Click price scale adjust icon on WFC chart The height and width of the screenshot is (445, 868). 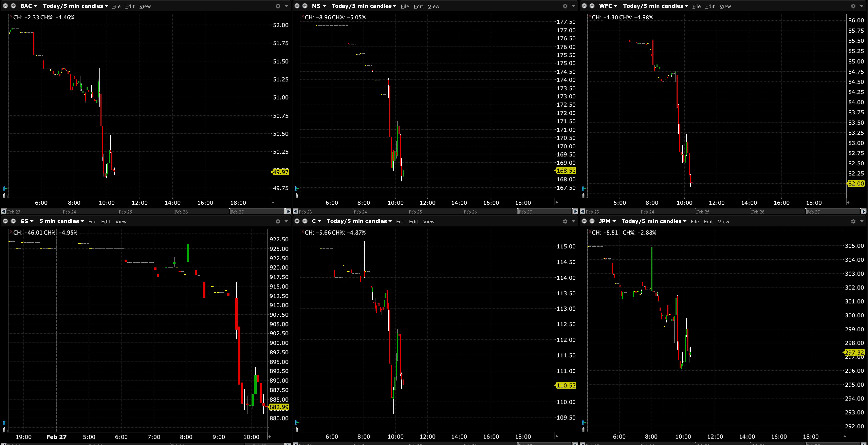point(583,189)
